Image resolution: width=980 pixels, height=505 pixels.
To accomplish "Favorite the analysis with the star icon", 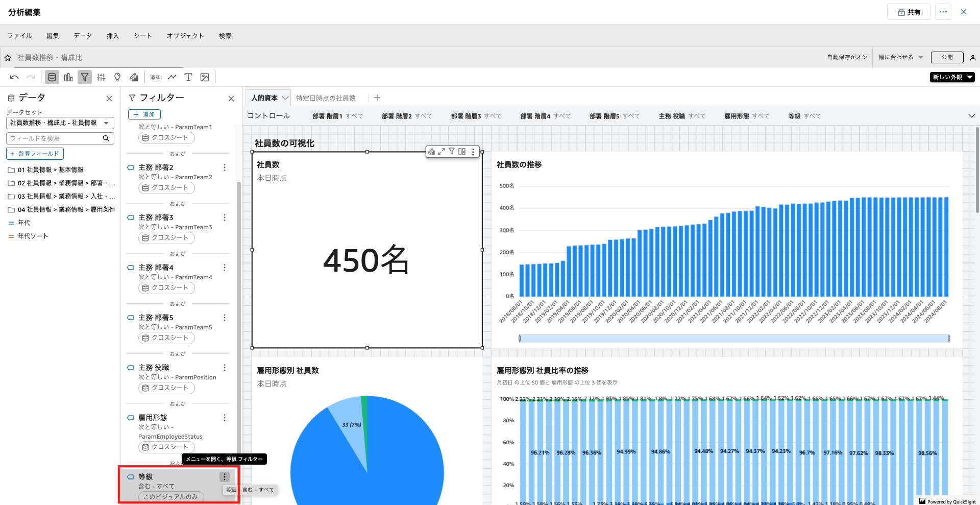I will click(x=8, y=58).
